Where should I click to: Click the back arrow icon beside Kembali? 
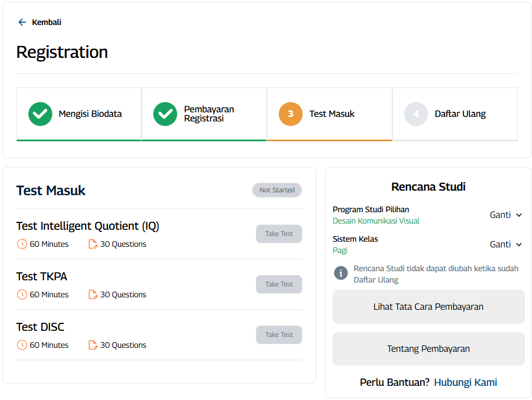coord(22,22)
